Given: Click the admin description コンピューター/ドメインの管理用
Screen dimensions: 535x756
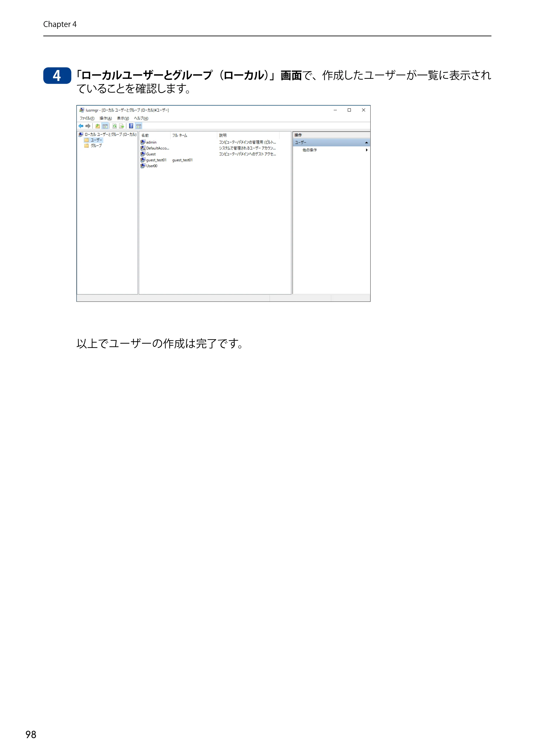Looking at the screenshot, I should click(x=247, y=142).
